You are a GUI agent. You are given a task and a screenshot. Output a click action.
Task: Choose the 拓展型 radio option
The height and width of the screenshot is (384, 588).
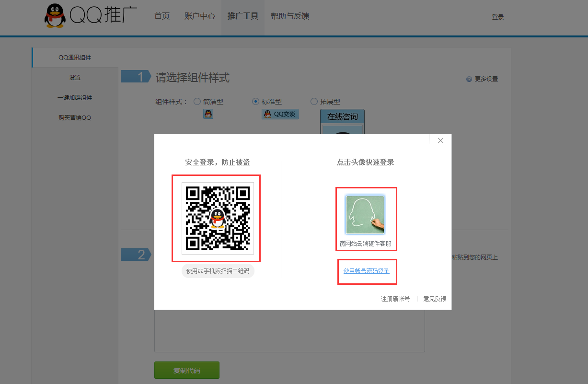314,102
